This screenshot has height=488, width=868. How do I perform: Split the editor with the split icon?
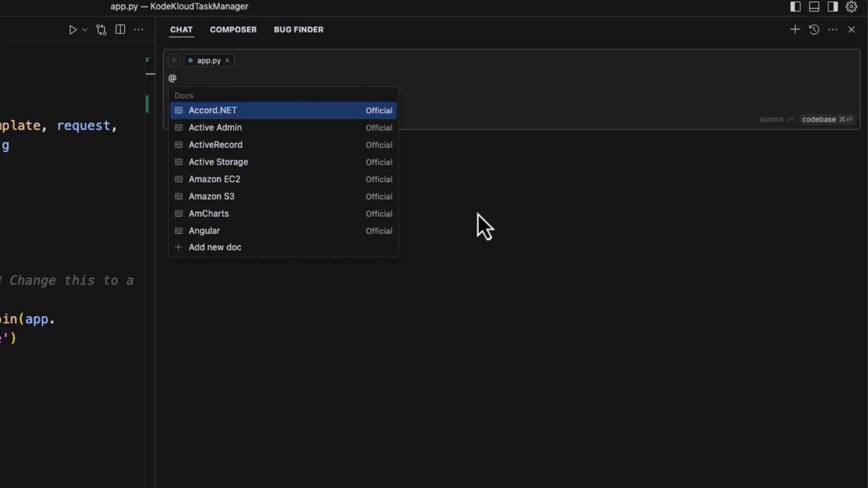tap(120, 30)
